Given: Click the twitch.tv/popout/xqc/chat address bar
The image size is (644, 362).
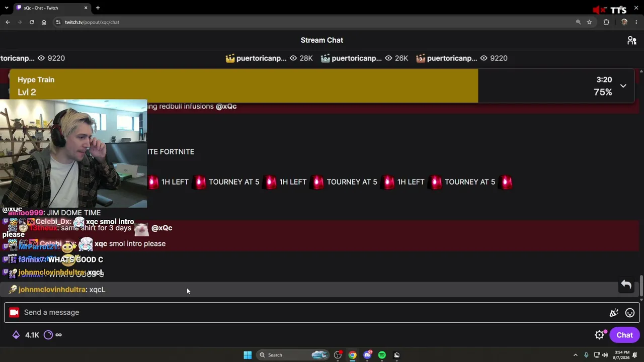Looking at the screenshot, I should pyautogui.click(x=322, y=22).
